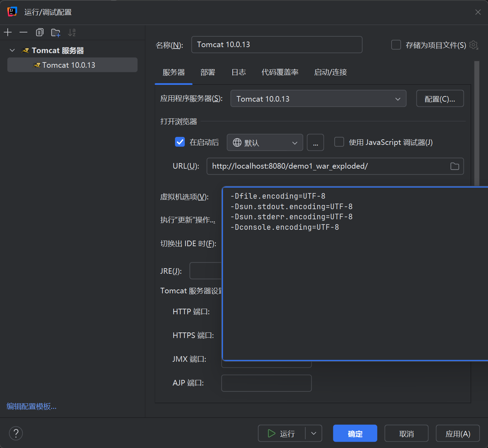Create a new configuration folder
Screen dimensions: 488x448
56,32
